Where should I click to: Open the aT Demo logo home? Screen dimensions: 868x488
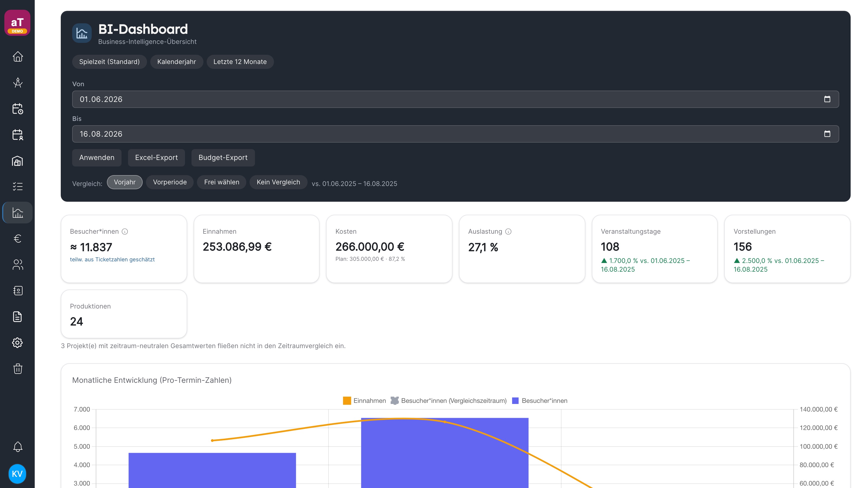[17, 23]
